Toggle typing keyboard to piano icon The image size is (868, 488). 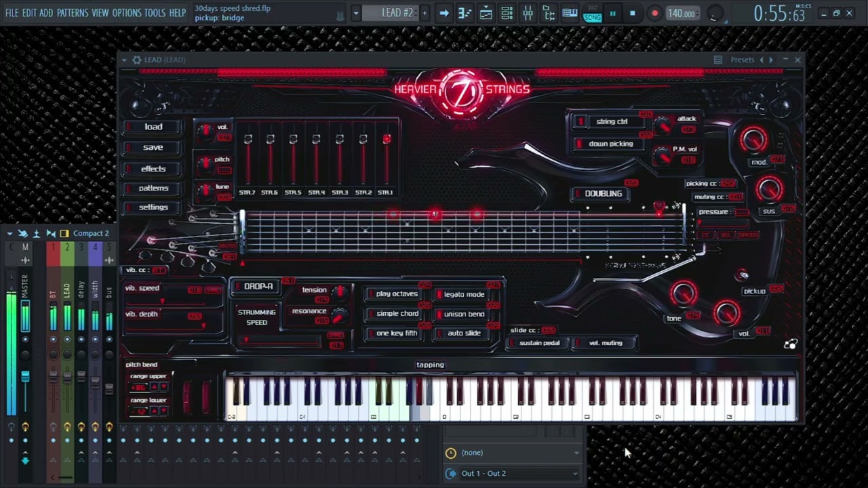pyautogui.click(x=570, y=13)
